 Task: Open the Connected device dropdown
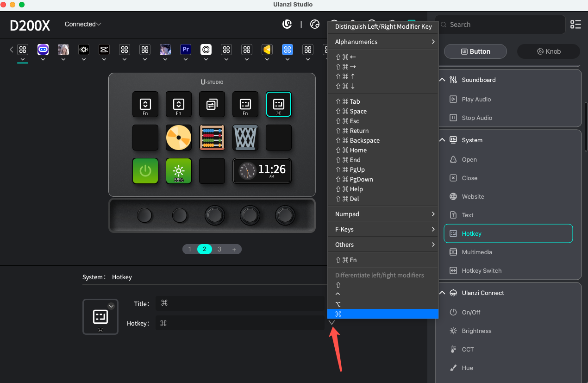83,24
